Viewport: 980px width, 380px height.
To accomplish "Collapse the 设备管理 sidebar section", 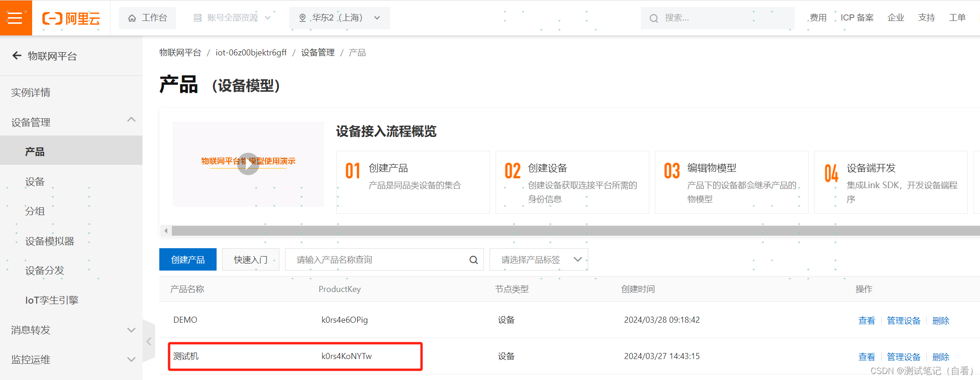I will click(131, 120).
